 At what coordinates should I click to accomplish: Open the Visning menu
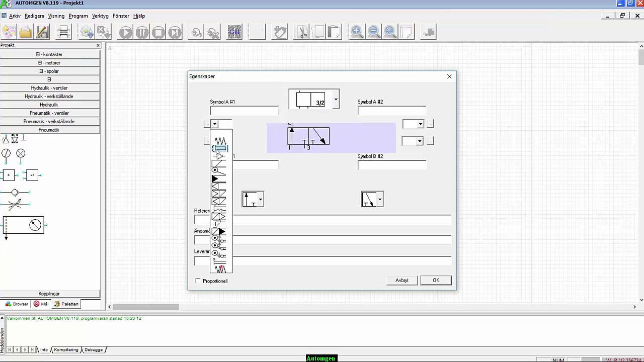(56, 16)
